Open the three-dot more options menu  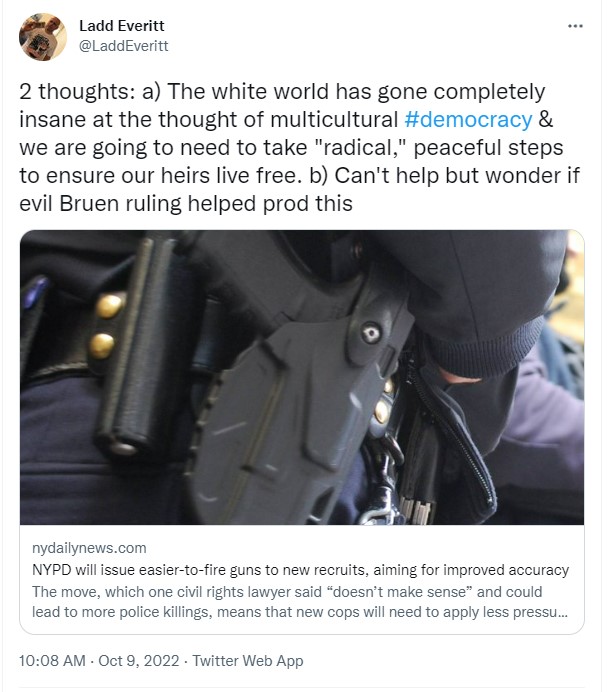point(575,26)
